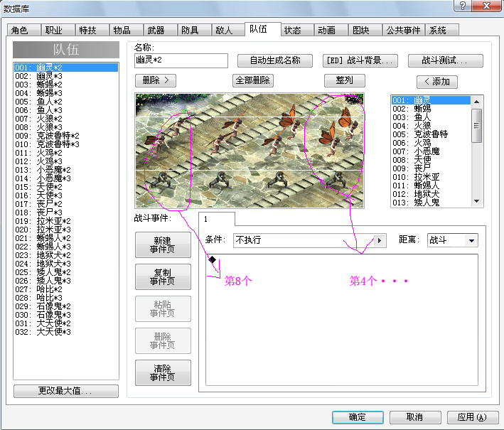Viewport: 504px width, 430px height.
Task: Select battle event page tab 1
Action: point(217,219)
